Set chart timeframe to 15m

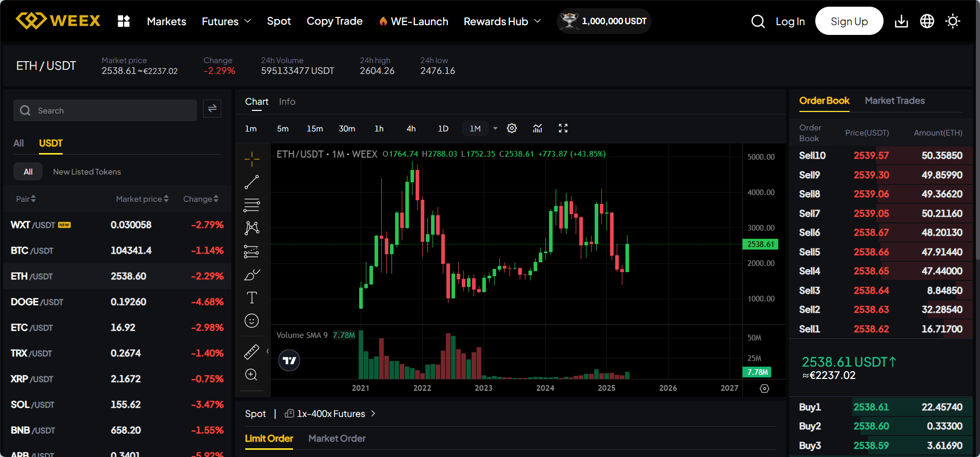pyautogui.click(x=315, y=128)
